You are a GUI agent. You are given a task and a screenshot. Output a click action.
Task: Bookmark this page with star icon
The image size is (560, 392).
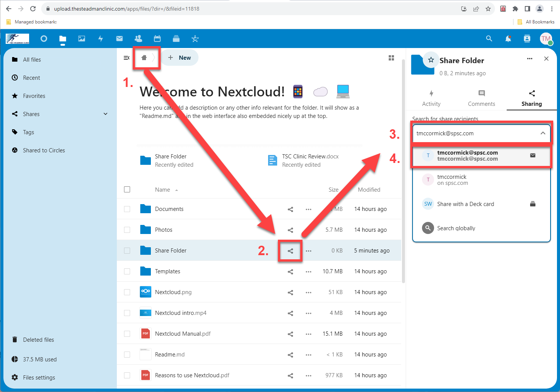tap(488, 9)
